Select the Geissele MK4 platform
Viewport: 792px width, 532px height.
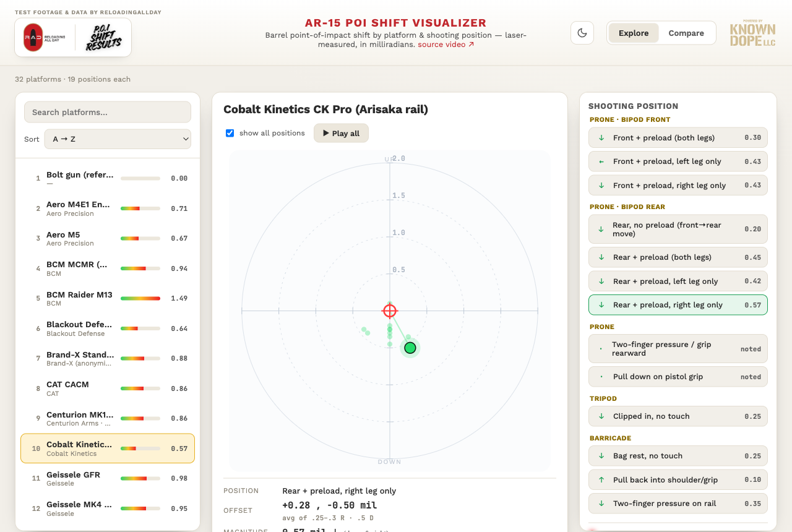[108, 508]
